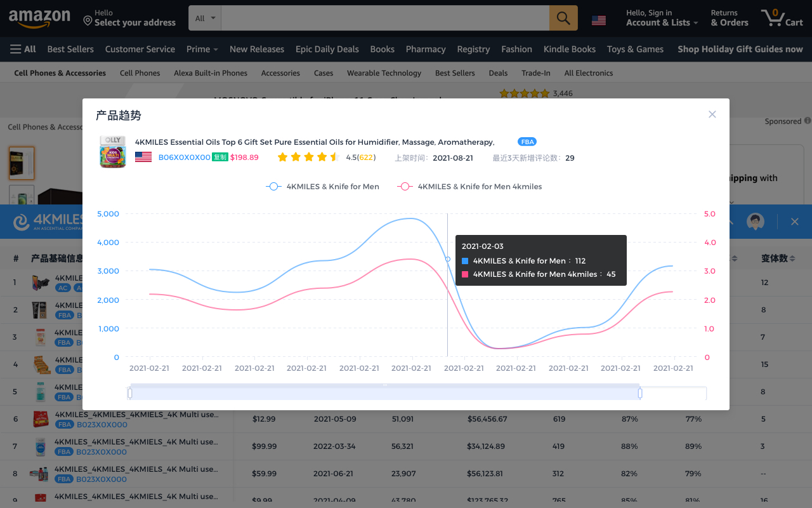Open Trade-In subnav link
This screenshot has height=508, width=812.
coord(536,73)
